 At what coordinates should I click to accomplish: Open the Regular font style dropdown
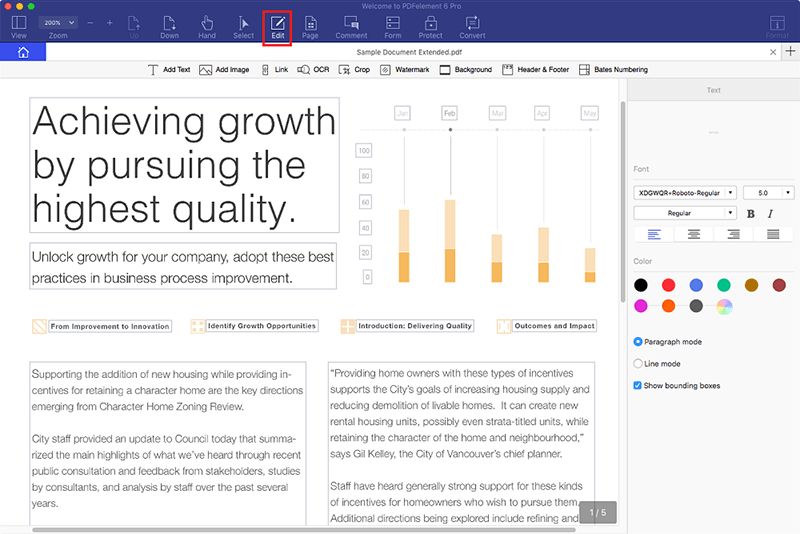click(685, 213)
